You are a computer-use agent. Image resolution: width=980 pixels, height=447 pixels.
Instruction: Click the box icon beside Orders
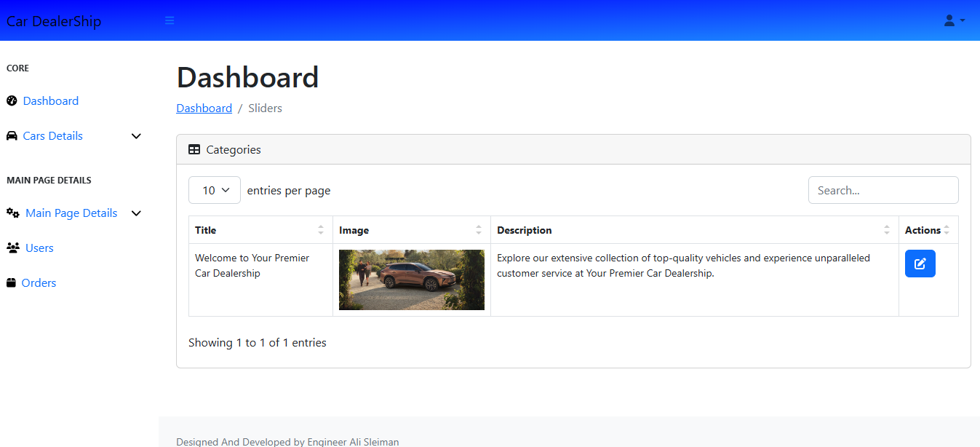click(12, 283)
